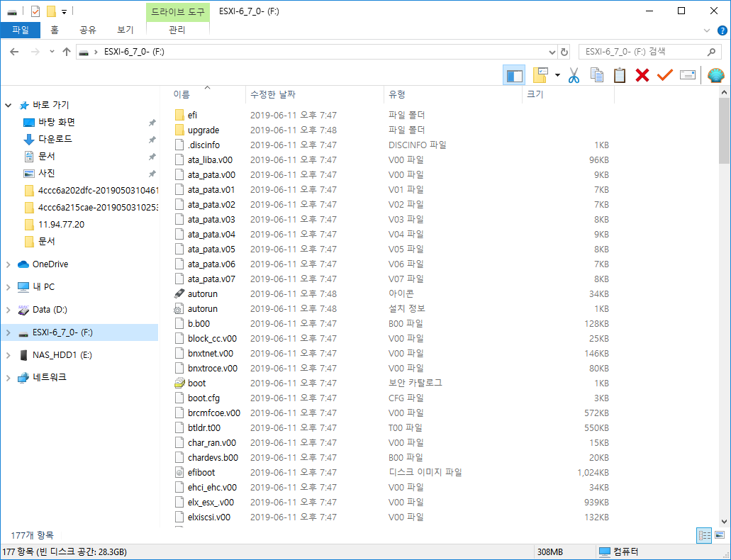Collapse the 바로 가기 tree section
This screenshot has width=731, height=560.
click(x=9, y=105)
